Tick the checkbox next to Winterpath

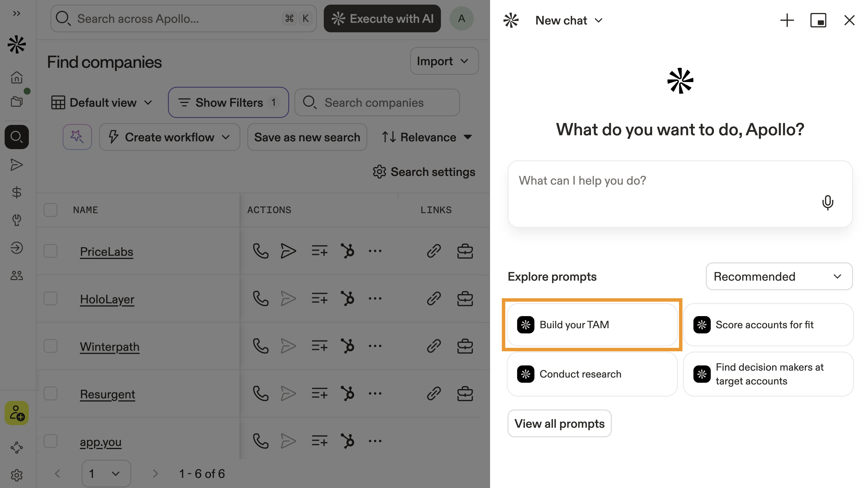point(50,346)
